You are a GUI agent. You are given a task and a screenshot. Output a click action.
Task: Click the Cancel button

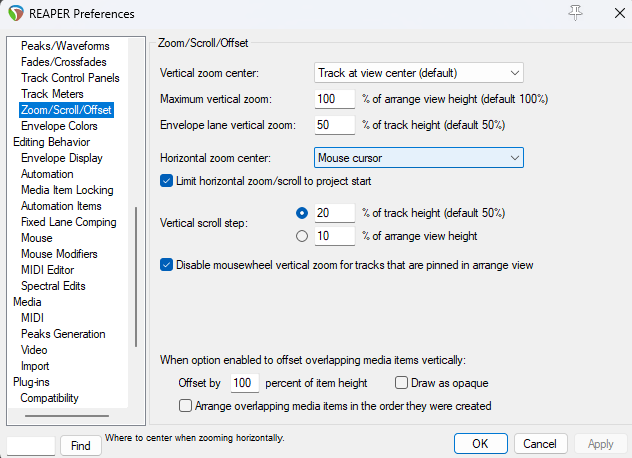coord(541,444)
